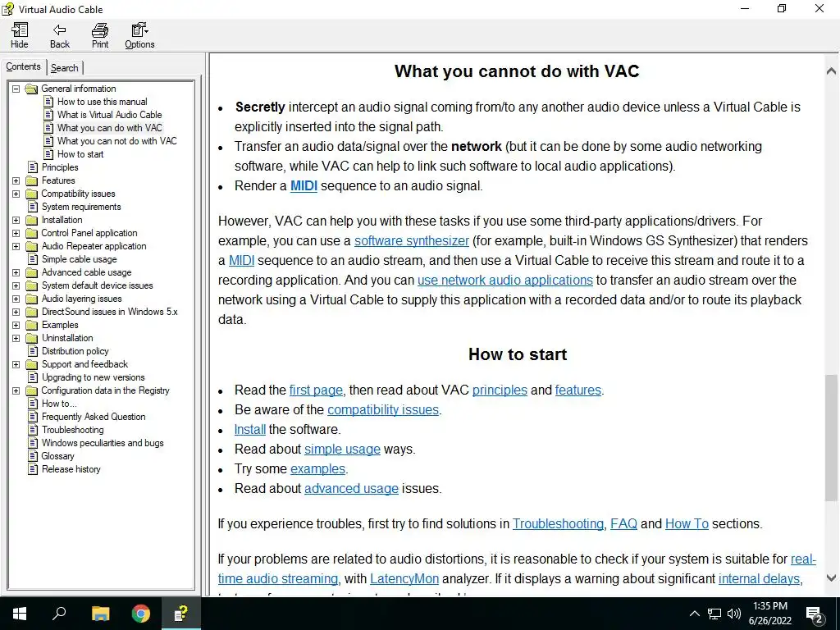Open the first page link
This screenshot has height=630, width=840.
pyautogui.click(x=316, y=390)
